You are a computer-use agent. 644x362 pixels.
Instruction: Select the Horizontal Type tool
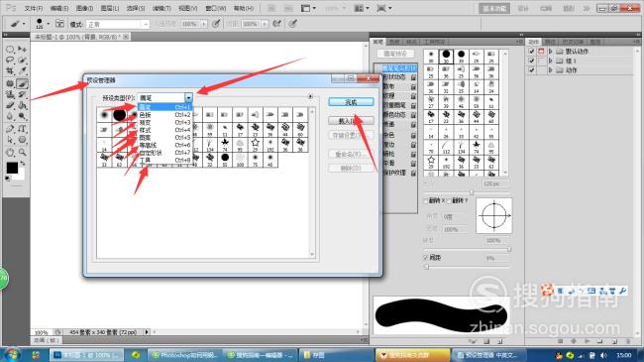click(22, 129)
